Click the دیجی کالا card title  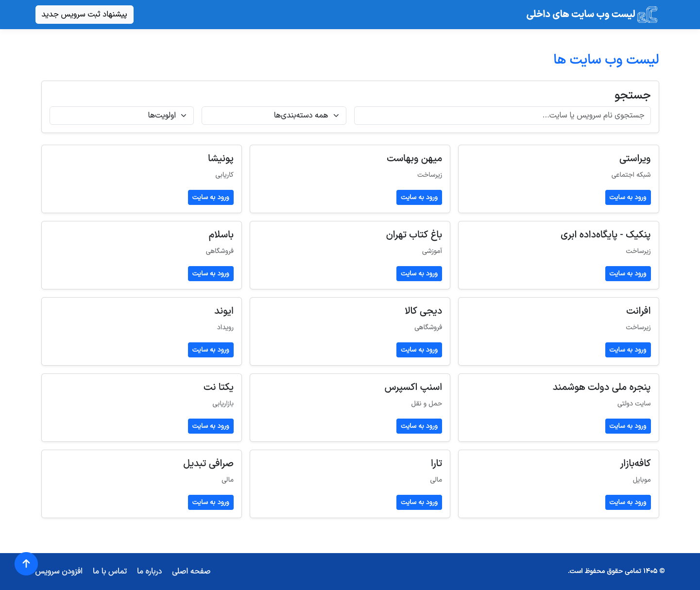pos(424,311)
